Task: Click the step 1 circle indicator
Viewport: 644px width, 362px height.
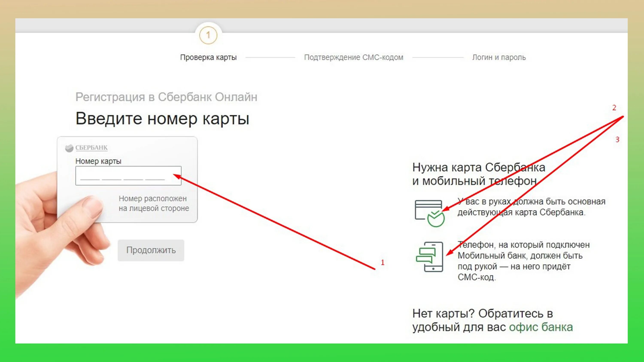Action: pos(208,35)
